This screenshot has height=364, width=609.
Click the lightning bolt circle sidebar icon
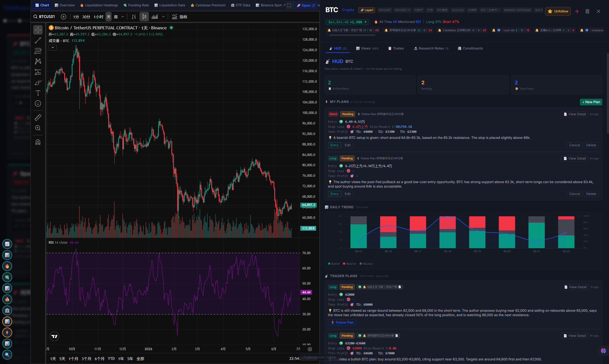tap(7, 332)
